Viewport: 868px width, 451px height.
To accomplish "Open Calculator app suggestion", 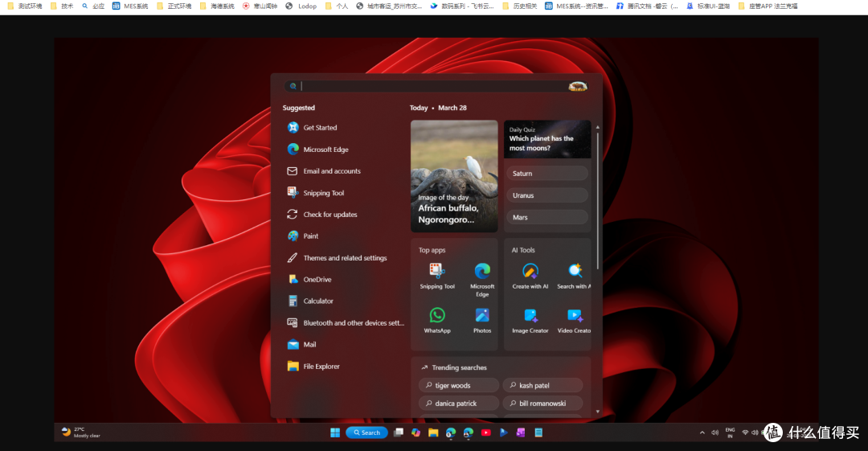I will (310, 301).
